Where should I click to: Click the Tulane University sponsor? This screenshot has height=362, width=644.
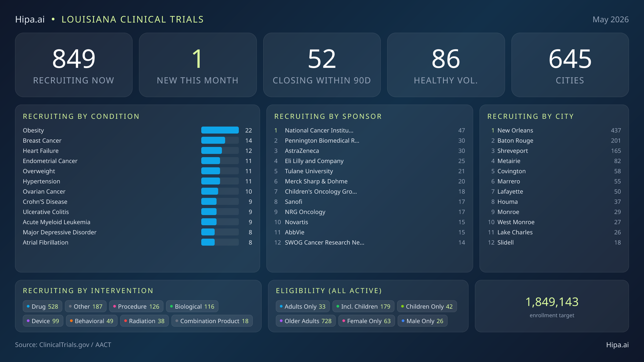coord(369,171)
